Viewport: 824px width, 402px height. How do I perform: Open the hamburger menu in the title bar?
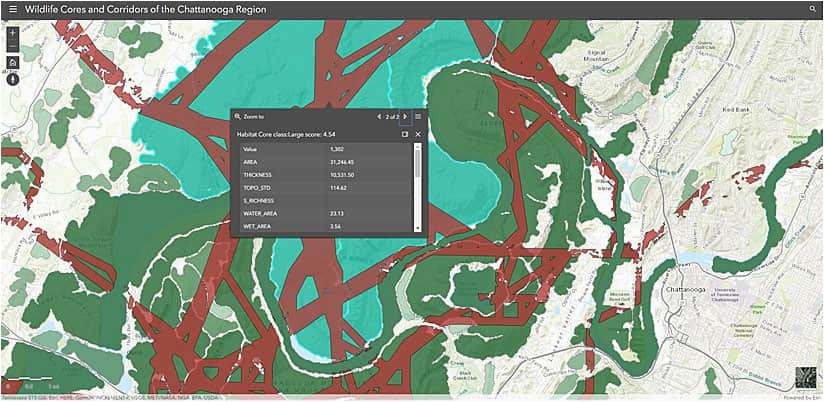pyautogui.click(x=13, y=9)
